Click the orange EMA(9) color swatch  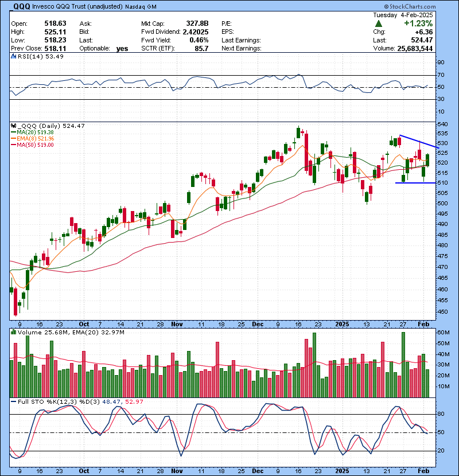click(x=14, y=138)
